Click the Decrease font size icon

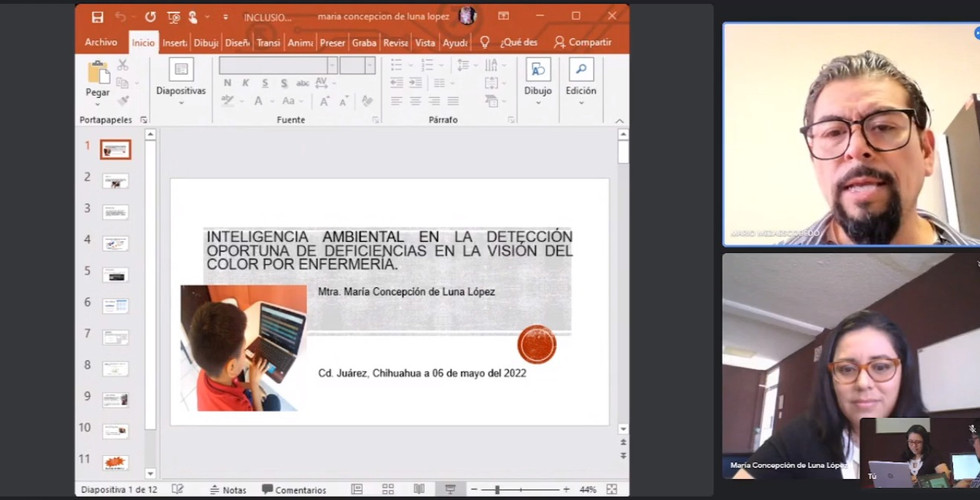point(344,101)
